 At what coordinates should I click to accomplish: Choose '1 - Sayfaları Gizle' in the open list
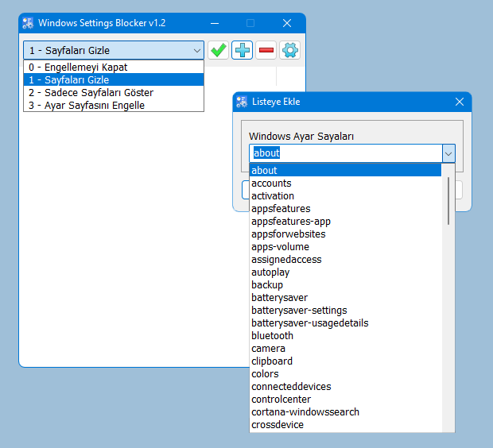114,79
